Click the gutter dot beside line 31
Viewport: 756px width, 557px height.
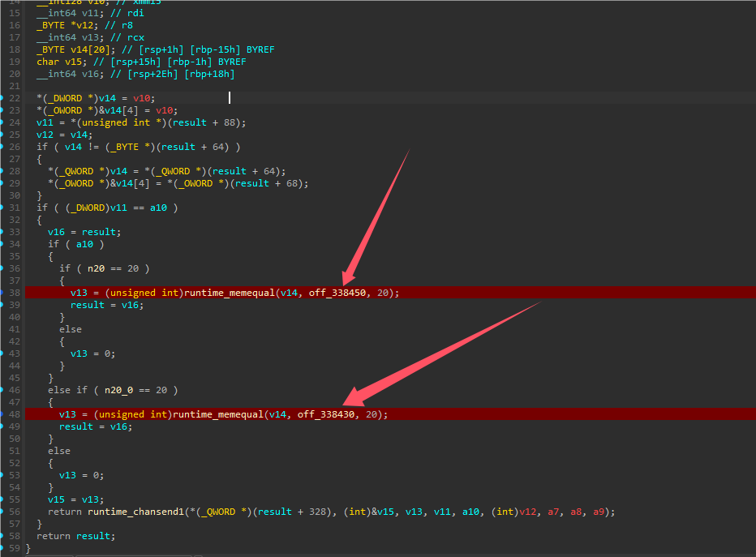point(2,208)
